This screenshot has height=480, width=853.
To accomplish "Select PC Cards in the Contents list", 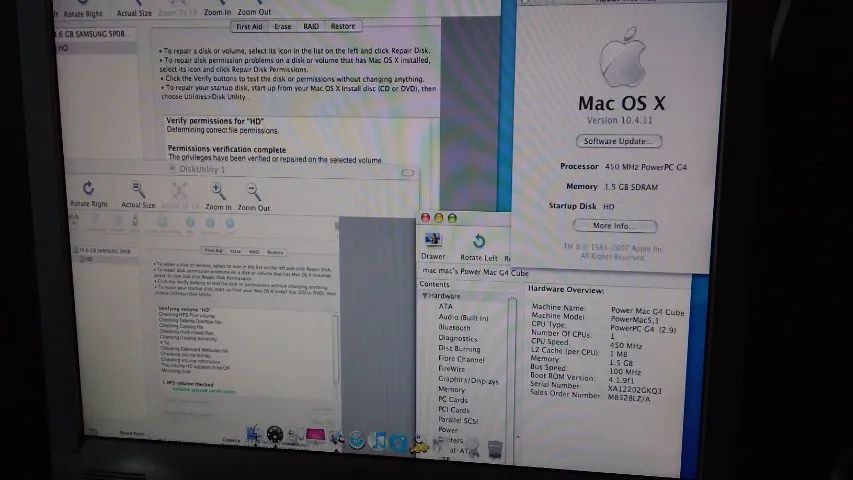I will coord(453,399).
